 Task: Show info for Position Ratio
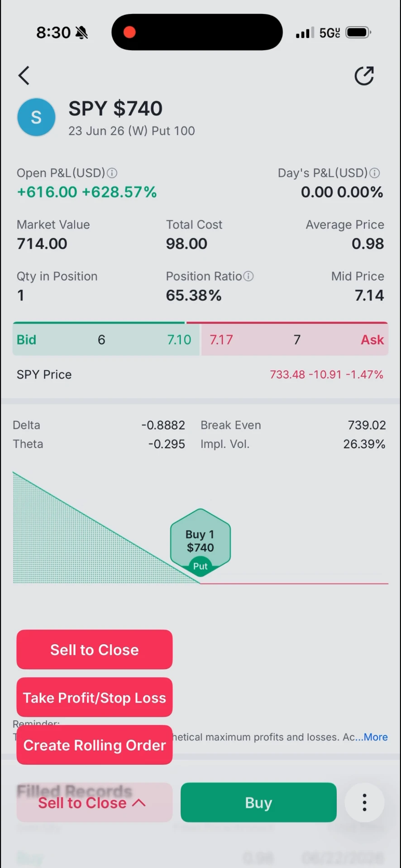(248, 276)
